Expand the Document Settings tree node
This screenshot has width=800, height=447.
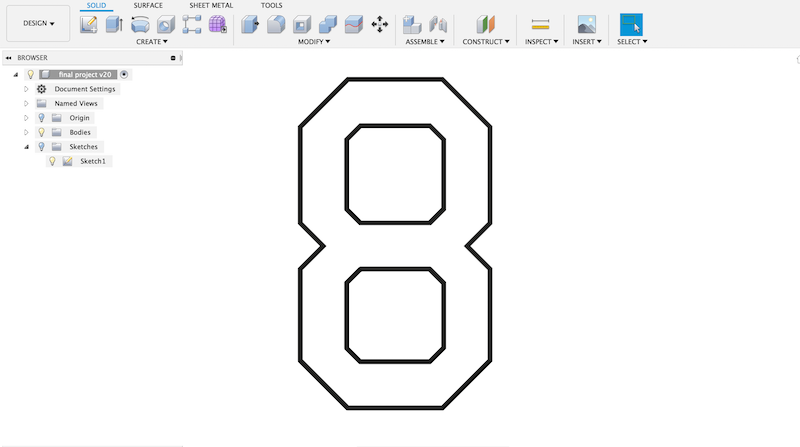click(x=26, y=89)
